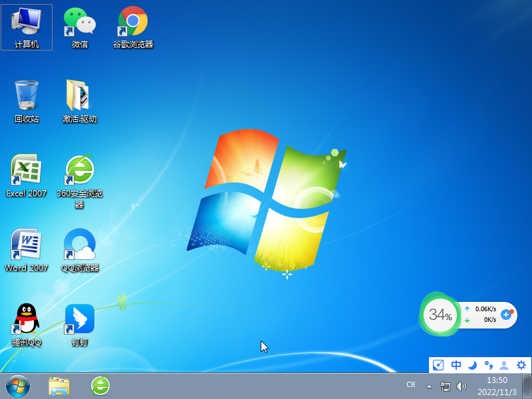Click the 34% memory usage ball
Viewport: 532px width, 399px height.
pos(440,315)
